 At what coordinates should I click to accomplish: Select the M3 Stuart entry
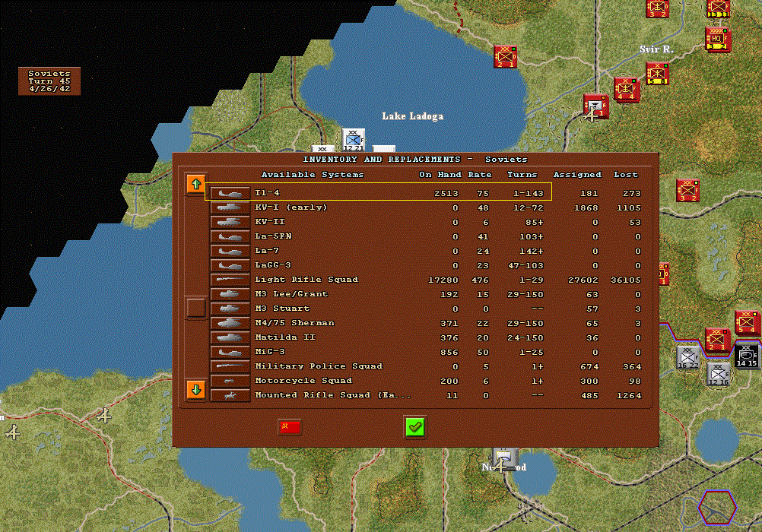pos(282,309)
